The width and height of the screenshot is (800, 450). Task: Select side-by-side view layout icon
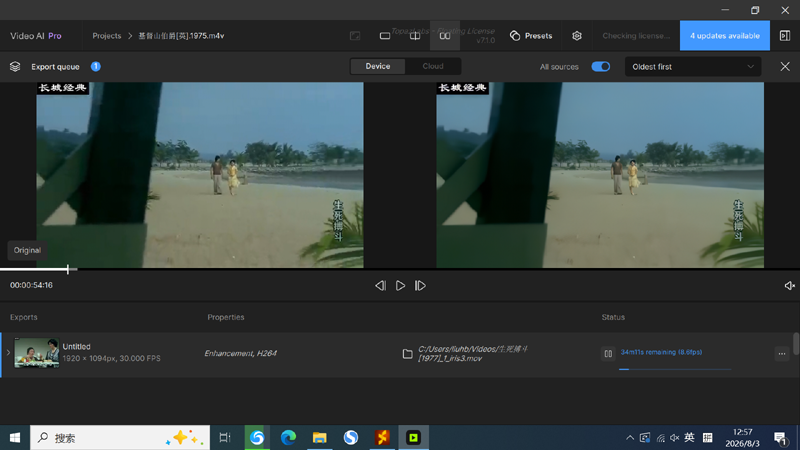point(445,36)
